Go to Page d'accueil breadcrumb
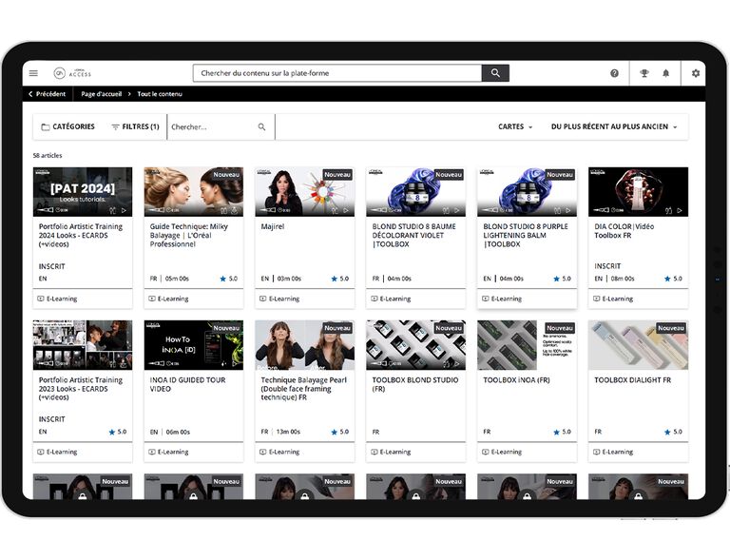This screenshot has width=730, height=560. point(101,93)
